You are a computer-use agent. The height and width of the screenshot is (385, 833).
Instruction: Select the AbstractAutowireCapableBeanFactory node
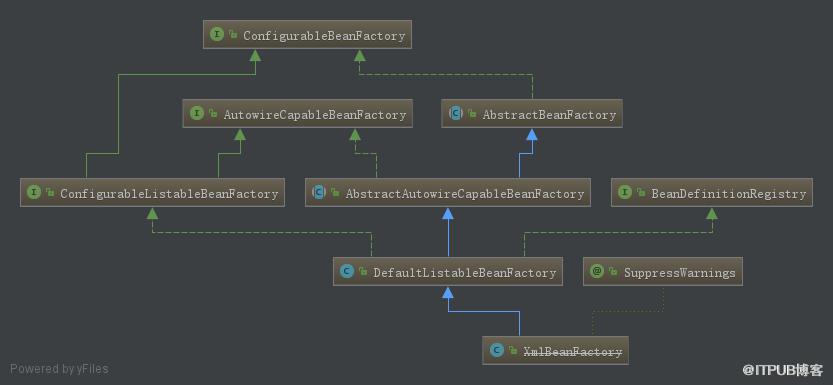point(448,193)
